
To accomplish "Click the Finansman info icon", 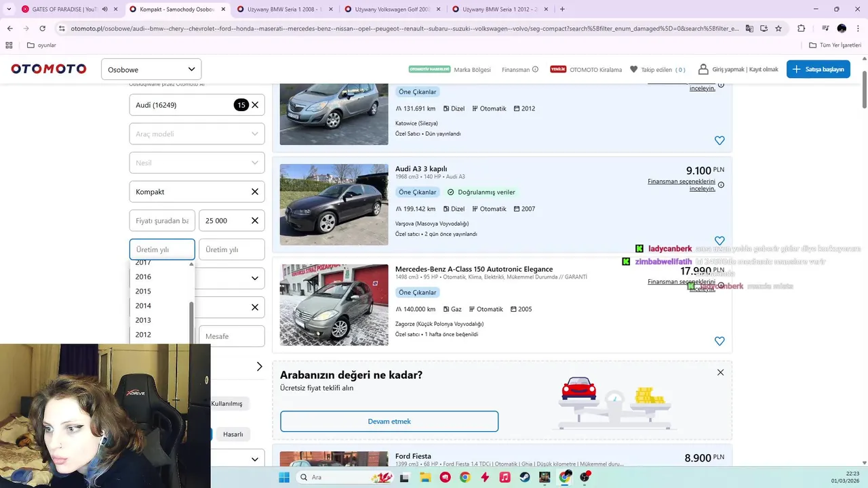I will coord(535,69).
